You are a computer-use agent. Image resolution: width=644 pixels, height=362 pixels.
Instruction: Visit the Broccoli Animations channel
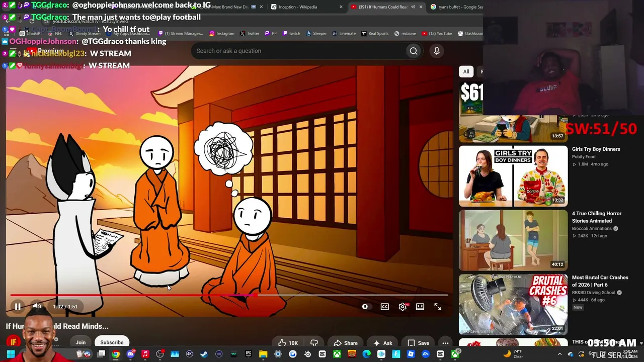[x=592, y=229]
